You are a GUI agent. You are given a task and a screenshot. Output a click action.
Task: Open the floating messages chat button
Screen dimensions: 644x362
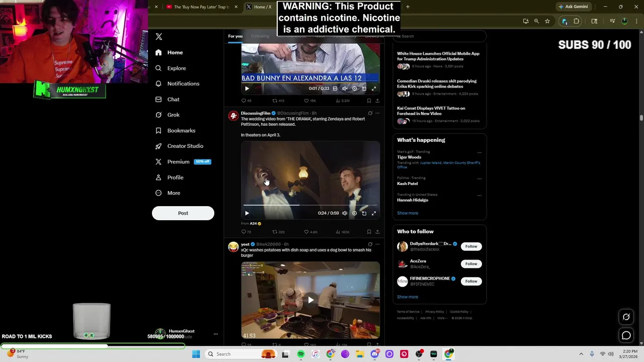(x=626, y=335)
